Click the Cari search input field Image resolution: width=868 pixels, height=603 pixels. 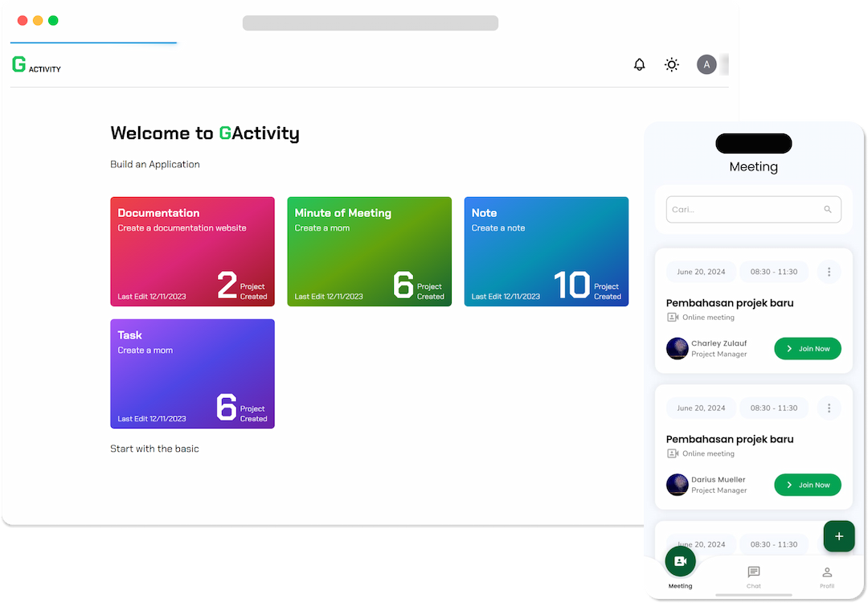743,210
